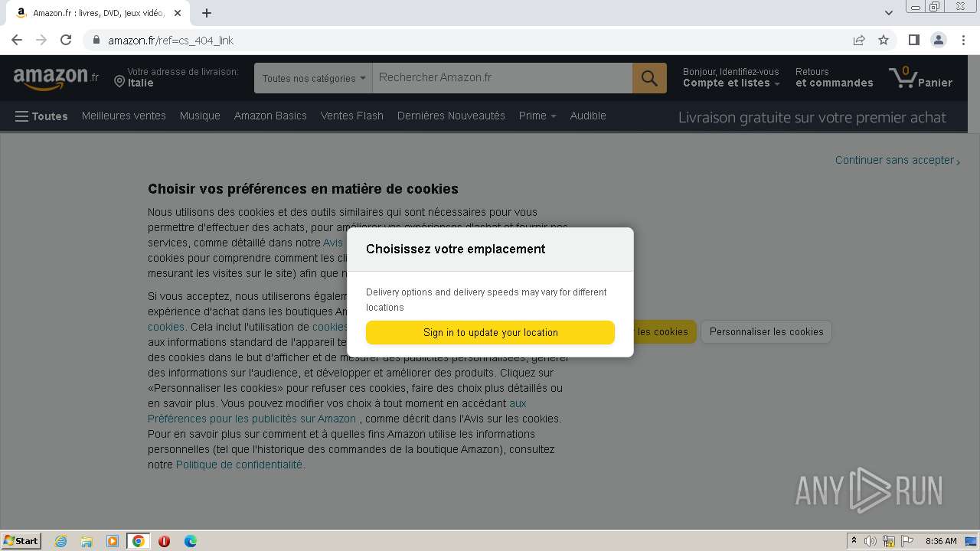Click the network icon in system tray

tap(889, 541)
